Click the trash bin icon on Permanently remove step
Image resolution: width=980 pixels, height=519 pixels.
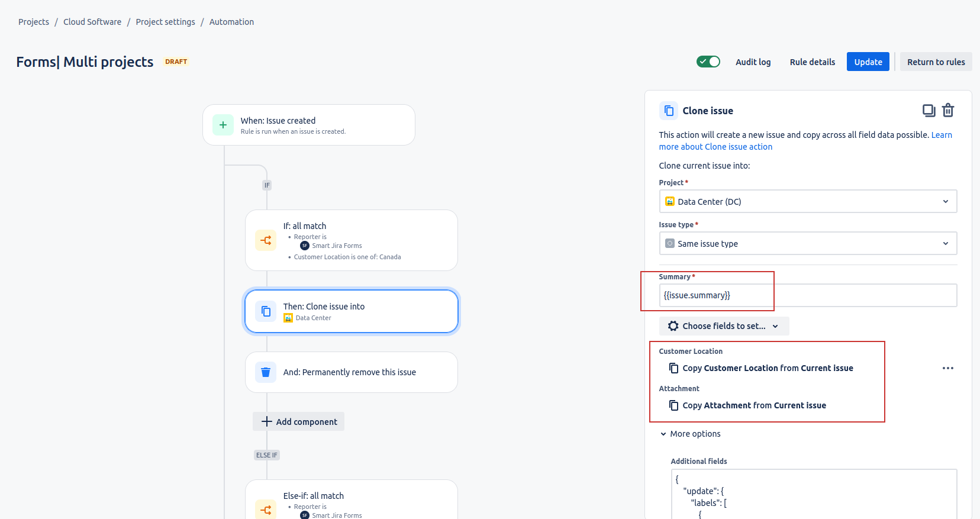click(266, 372)
